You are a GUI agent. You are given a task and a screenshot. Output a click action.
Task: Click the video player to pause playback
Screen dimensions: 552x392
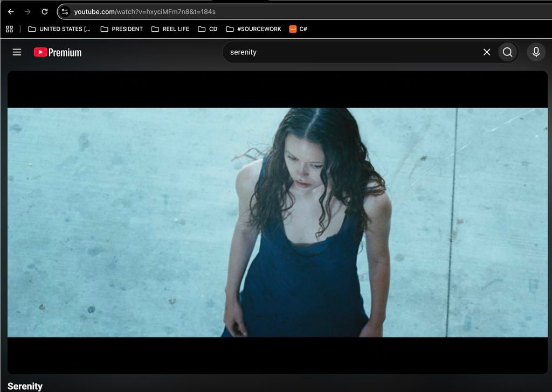(278, 222)
